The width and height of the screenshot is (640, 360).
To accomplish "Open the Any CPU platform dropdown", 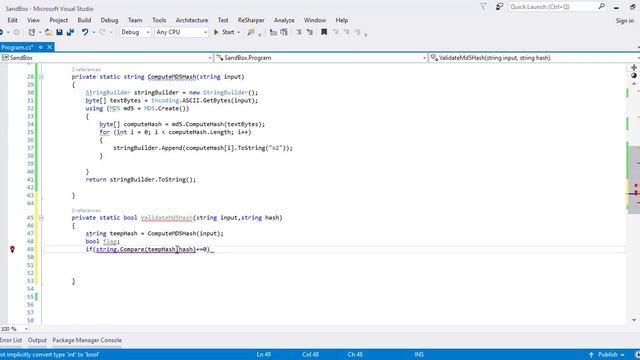I will [182, 32].
